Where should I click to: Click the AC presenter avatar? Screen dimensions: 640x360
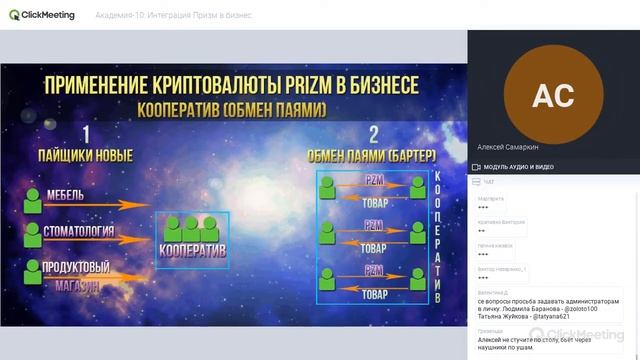tap(553, 95)
